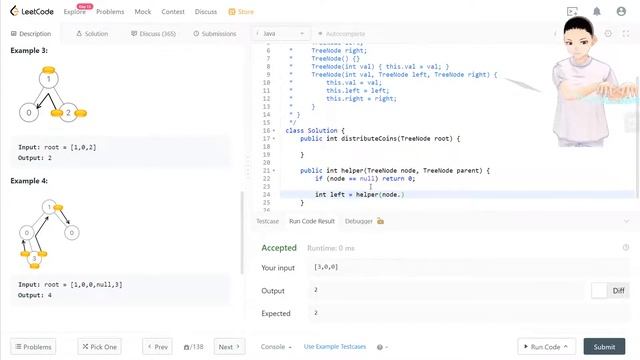Image resolution: width=640 pixels, height=360 pixels.
Task: Click the LeetCode logo
Action: tap(32, 11)
